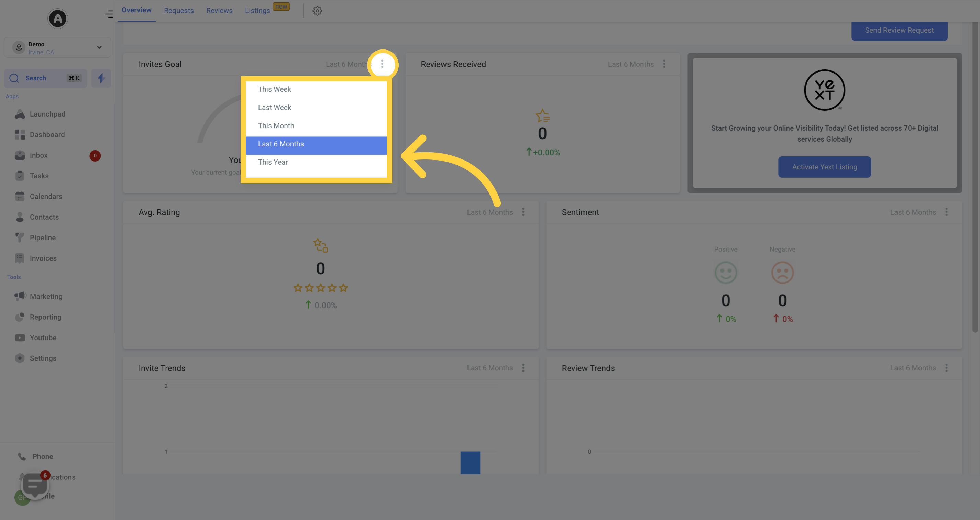
Task: Click the blue Invite Trends bar
Action: click(470, 463)
